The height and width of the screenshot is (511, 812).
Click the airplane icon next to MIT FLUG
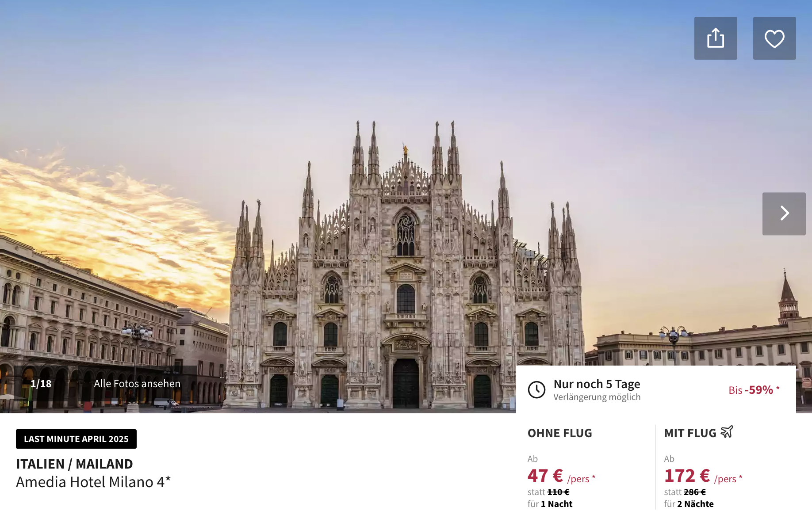coord(727,432)
